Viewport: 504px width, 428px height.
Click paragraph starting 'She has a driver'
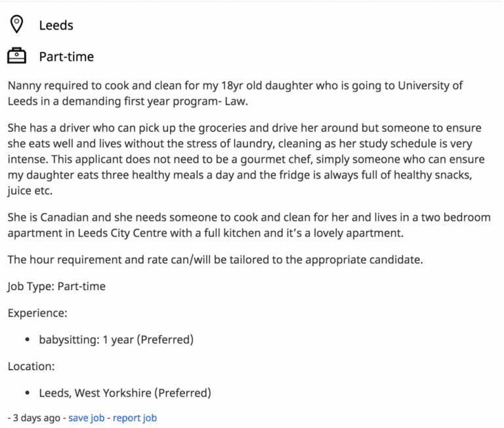click(x=246, y=159)
